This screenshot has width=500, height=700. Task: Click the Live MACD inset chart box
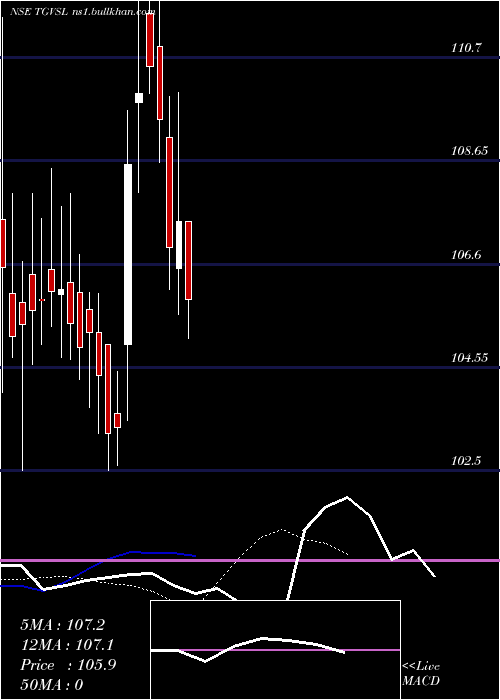(275, 650)
